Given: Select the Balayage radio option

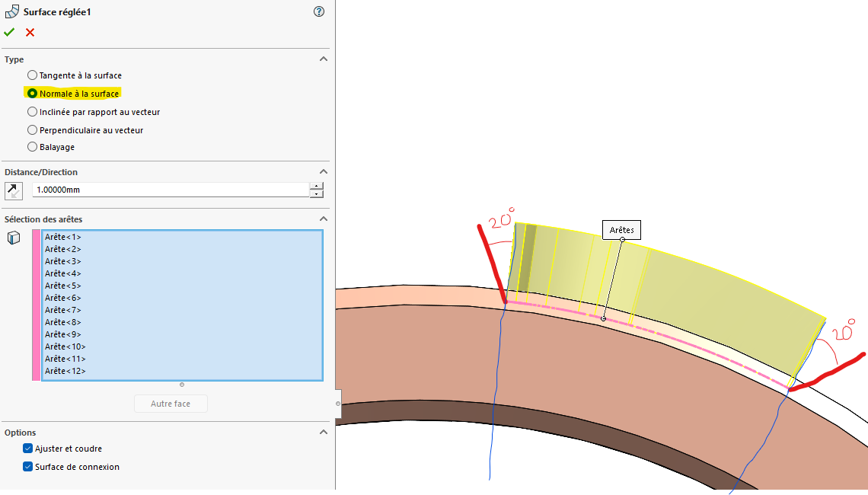Looking at the screenshot, I should point(32,147).
